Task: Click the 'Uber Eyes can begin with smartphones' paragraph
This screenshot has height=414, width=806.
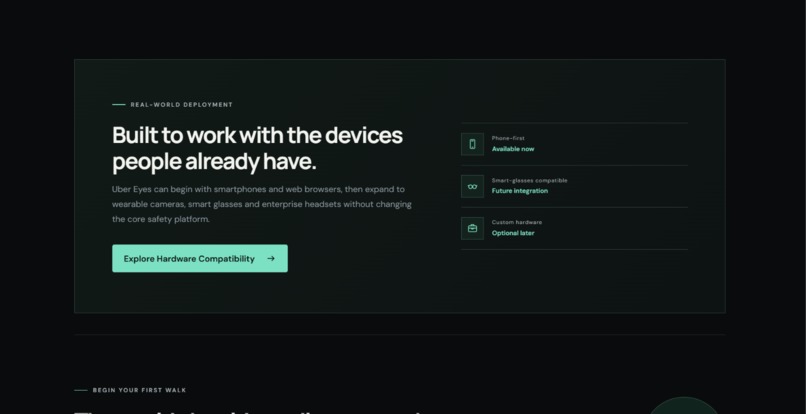Action: pyautogui.click(x=262, y=204)
